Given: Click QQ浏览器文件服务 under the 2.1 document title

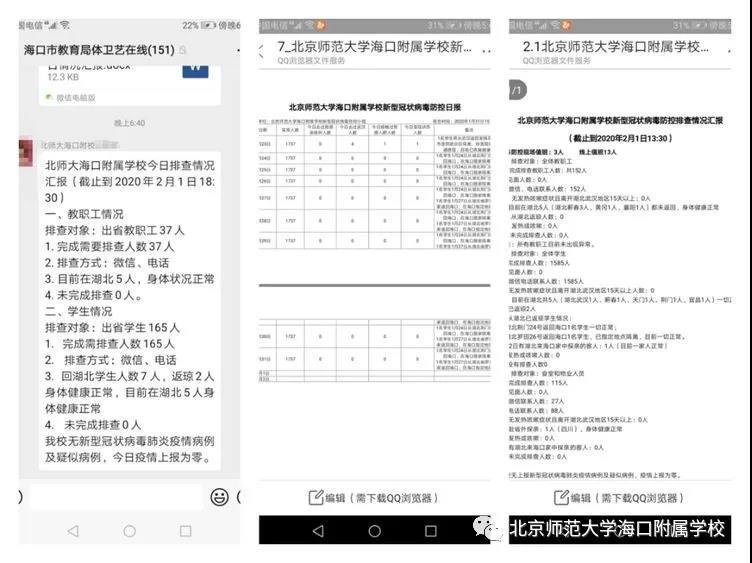Looking at the screenshot, I should 556,61.
